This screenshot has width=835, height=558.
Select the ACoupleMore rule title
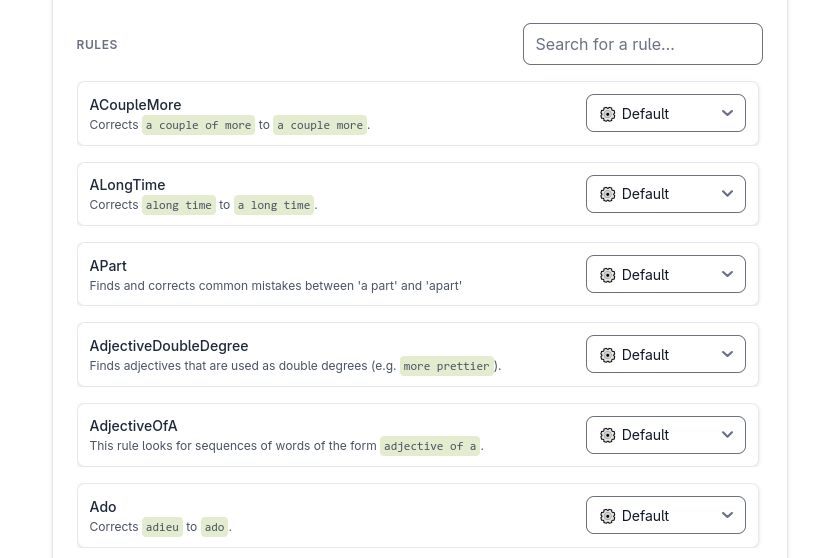(x=135, y=105)
